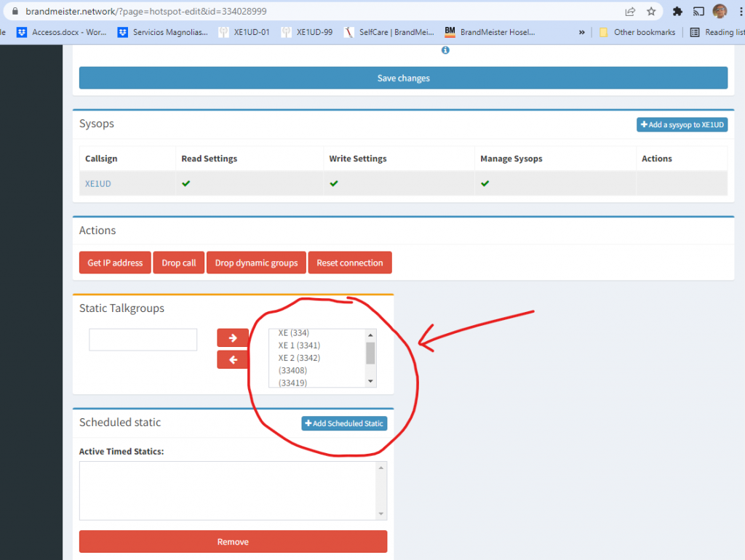Click the blue info icon above Save changes
Image resolution: width=745 pixels, height=560 pixels.
click(445, 50)
